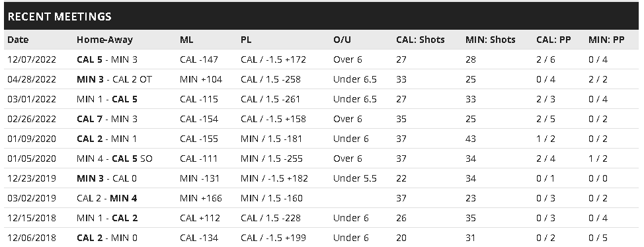Click the PL column header
The height and width of the screenshot is (247, 644).
click(246, 40)
